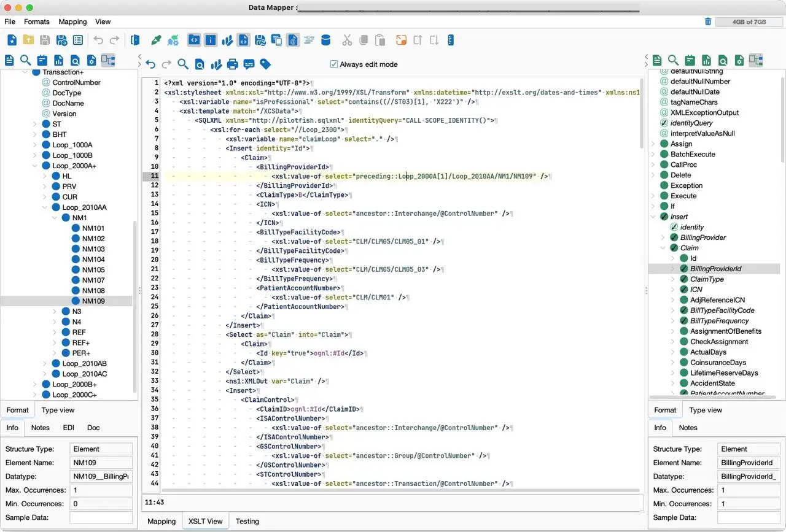Collapse the Insert node in the target tree

point(653,217)
